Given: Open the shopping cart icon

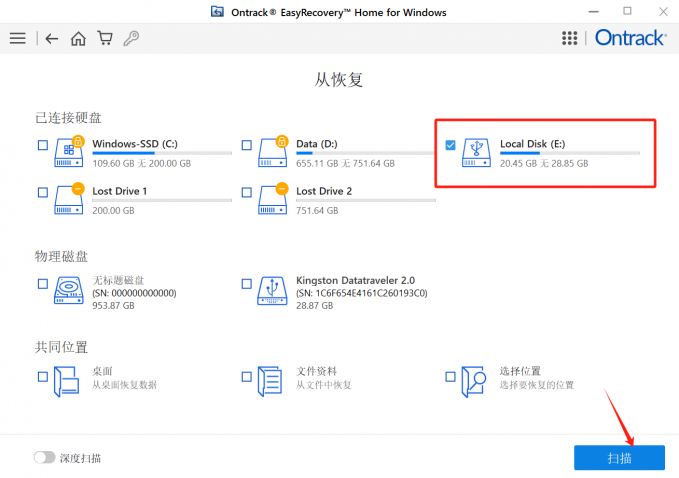Looking at the screenshot, I should pos(105,38).
